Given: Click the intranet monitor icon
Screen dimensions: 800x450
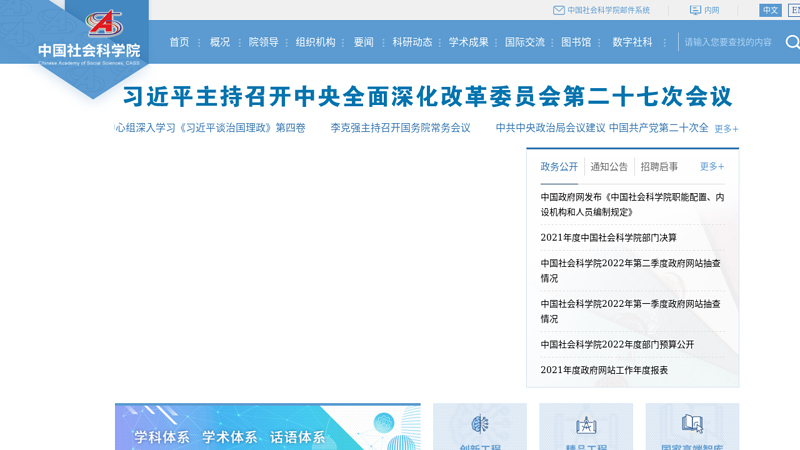Looking at the screenshot, I should 695,10.
